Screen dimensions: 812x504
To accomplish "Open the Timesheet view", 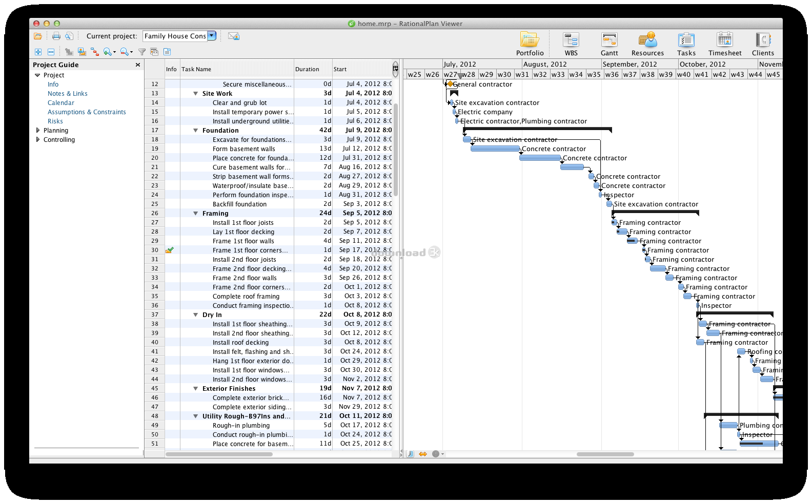I will tap(724, 44).
